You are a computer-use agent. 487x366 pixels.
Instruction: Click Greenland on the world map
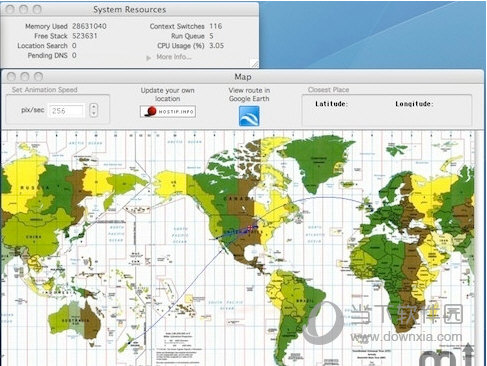coord(317,160)
